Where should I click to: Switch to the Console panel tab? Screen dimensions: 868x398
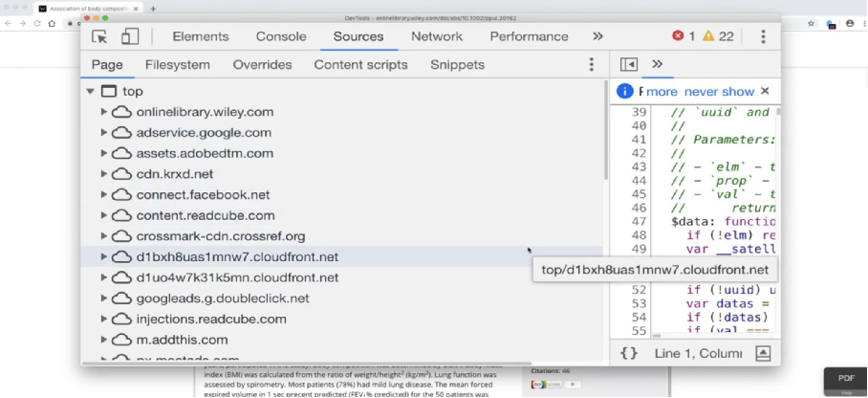click(x=281, y=36)
